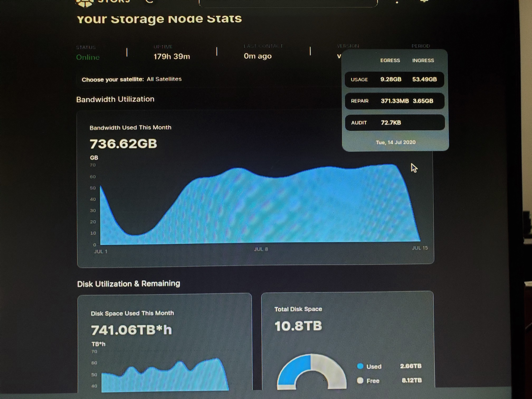532x399 pixels.
Task: Click JUL 1 marker on bandwidth chart
Action: pyautogui.click(x=101, y=251)
